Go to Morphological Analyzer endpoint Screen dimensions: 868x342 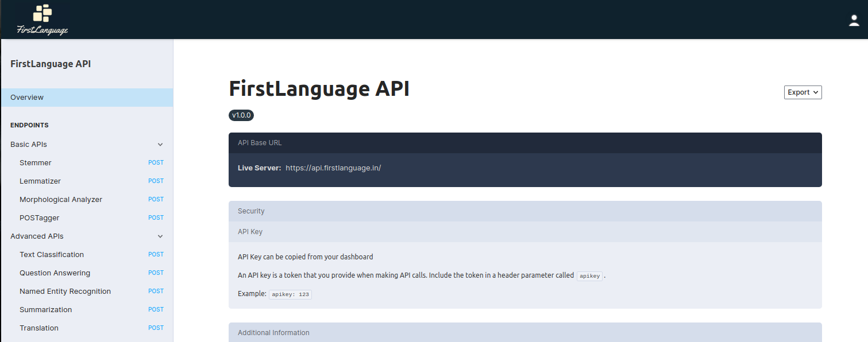click(61, 200)
